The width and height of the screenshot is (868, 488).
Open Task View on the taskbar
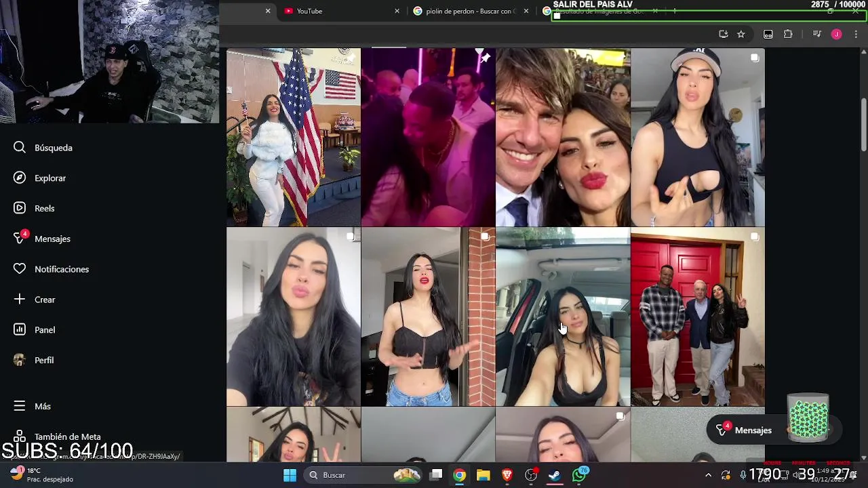pyautogui.click(x=436, y=475)
